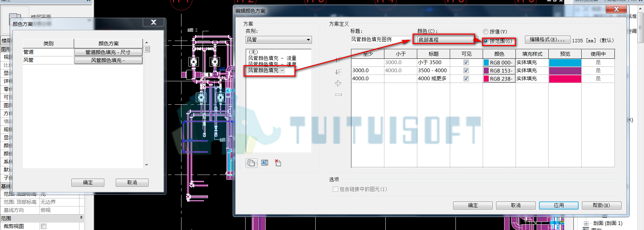The image size is (644, 230).
Task: Click the delete scheme icon
Action: coord(278,163)
